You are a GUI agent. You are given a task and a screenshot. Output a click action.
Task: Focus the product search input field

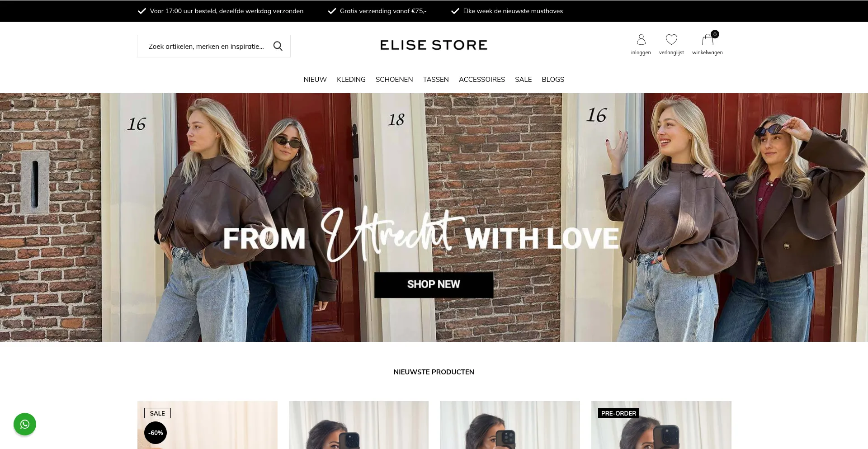pos(206,46)
